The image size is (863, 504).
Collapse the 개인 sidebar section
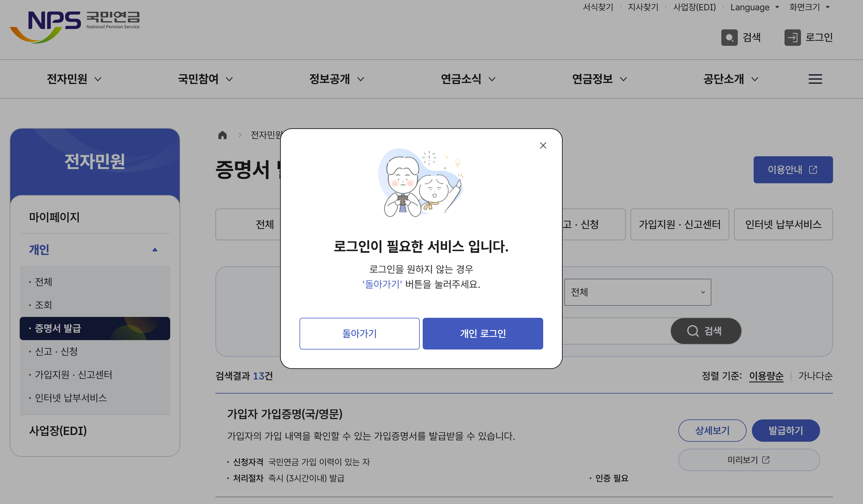pos(95,249)
